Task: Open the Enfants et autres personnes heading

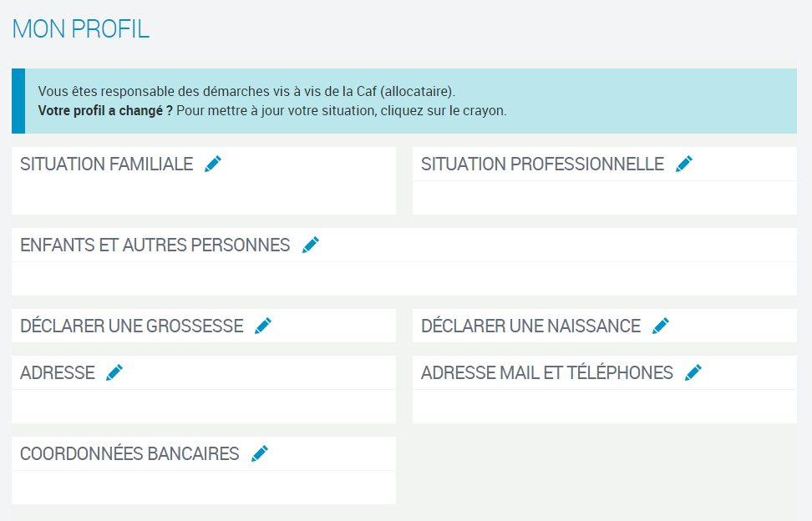Action: 155,245
